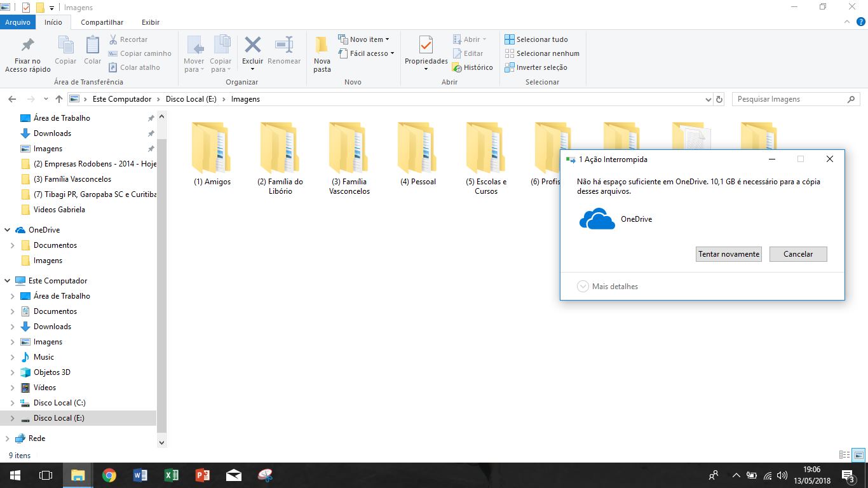
Task: Go back with the left arrow
Action: (11, 99)
